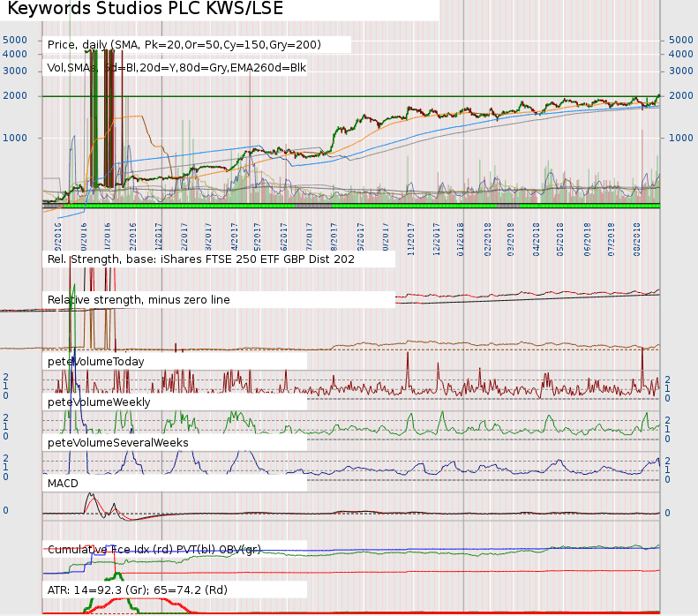Select the 8/2017 date axis label
Image resolution: width=698 pixels, height=616 pixels.
click(x=334, y=237)
